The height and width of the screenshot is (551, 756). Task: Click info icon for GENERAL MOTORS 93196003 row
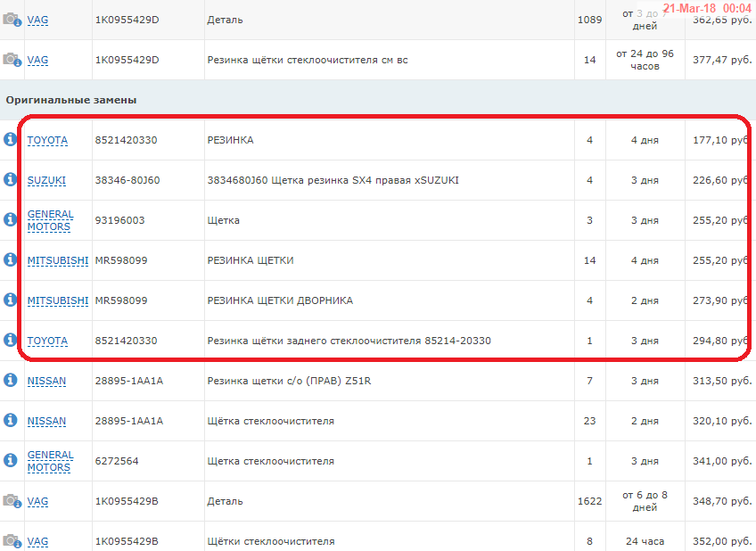coord(10,220)
